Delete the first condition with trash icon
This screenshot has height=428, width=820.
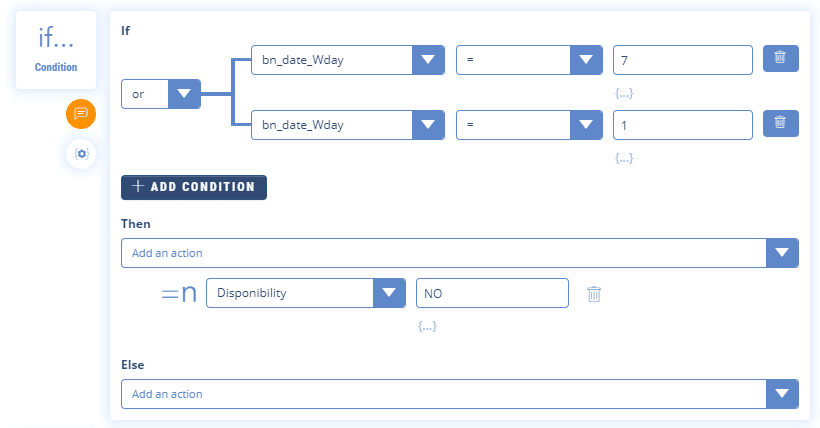click(780, 59)
